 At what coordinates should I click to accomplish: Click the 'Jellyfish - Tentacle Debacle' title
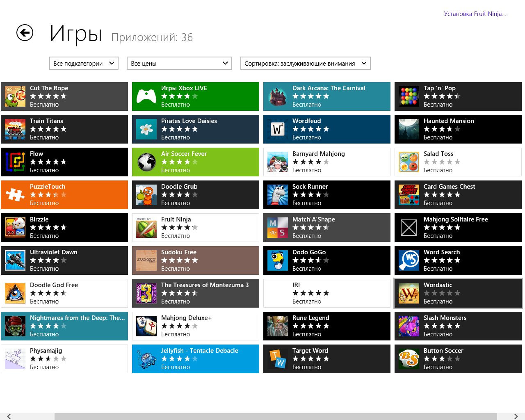click(x=200, y=351)
